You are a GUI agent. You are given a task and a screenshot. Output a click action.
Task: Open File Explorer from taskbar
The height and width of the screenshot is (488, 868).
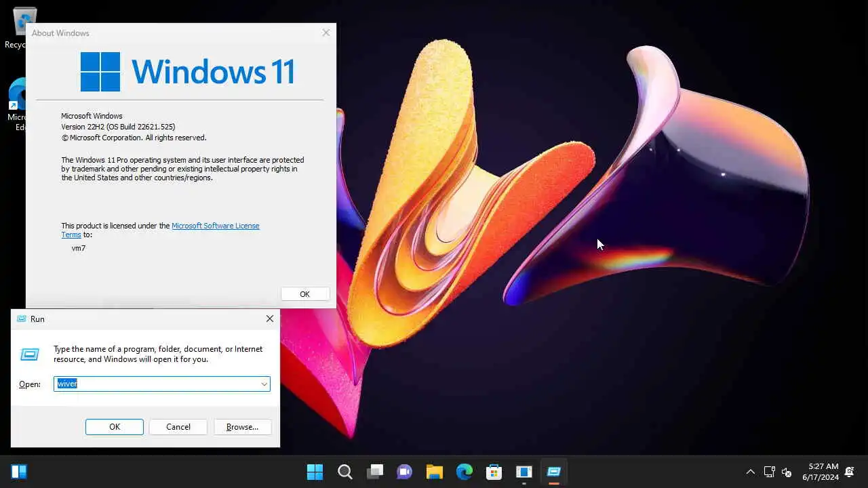click(x=434, y=472)
